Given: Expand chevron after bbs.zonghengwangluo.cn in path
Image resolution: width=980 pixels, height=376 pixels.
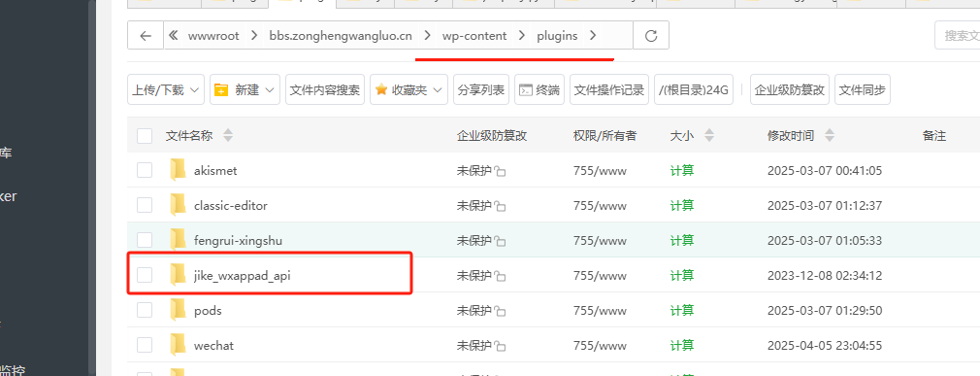Looking at the screenshot, I should 427,36.
